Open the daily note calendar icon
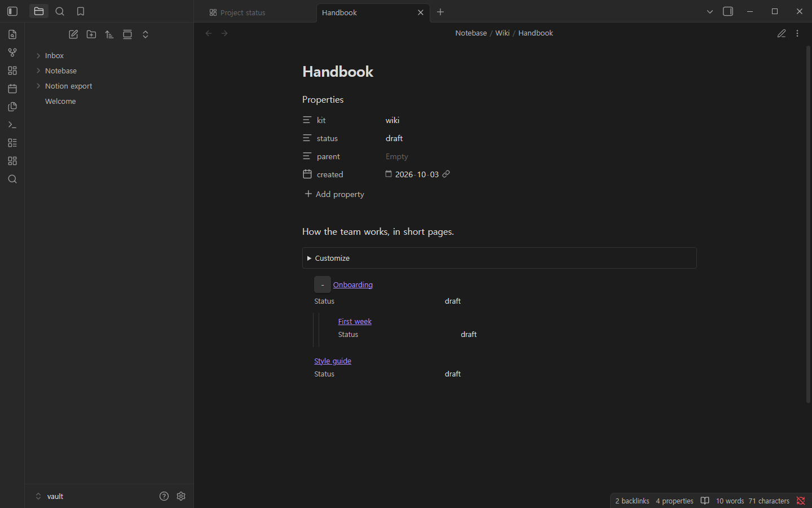 pyautogui.click(x=12, y=89)
